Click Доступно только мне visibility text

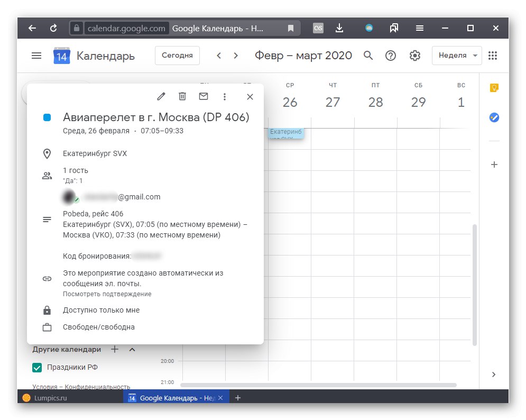tap(101, 310)
